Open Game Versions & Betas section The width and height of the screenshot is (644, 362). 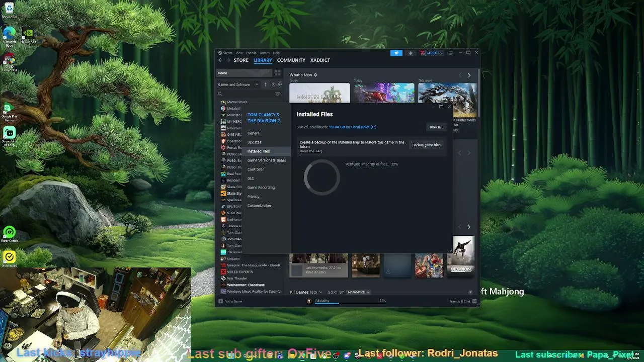266,160
